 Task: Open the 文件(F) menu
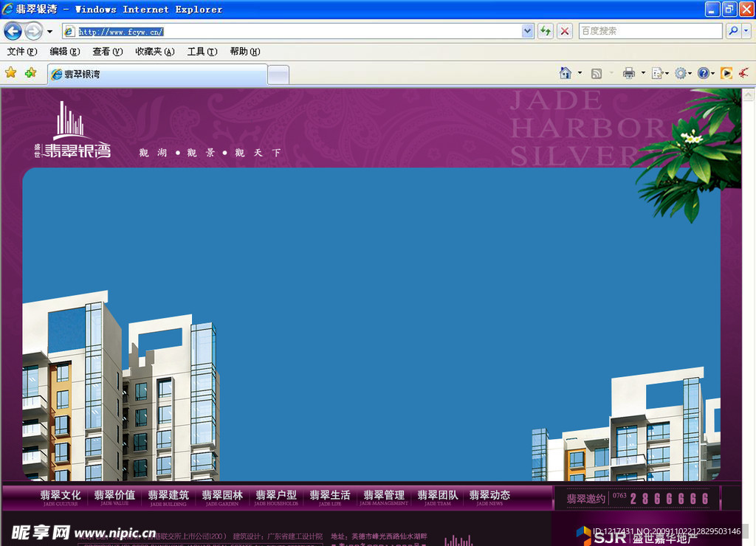[21, 52]
